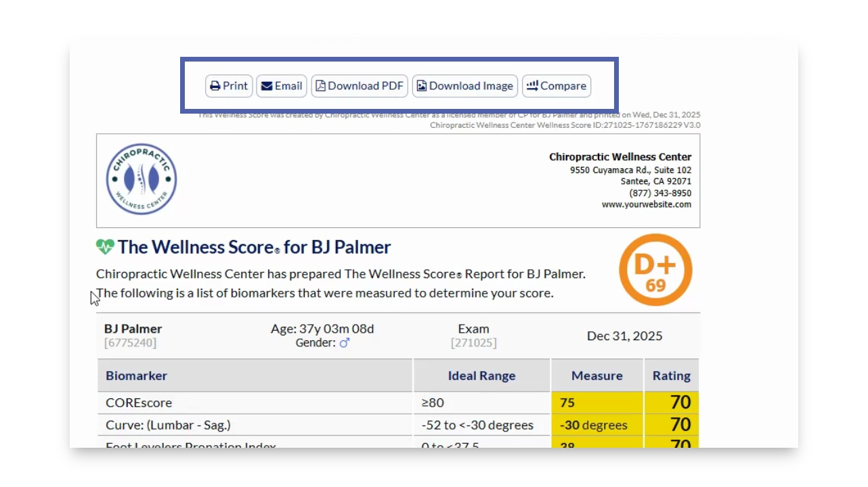Screen dimensions: 868x487
Task: Click the Chiropractic Wellness Center name text
Action: [x=620, y=157]
